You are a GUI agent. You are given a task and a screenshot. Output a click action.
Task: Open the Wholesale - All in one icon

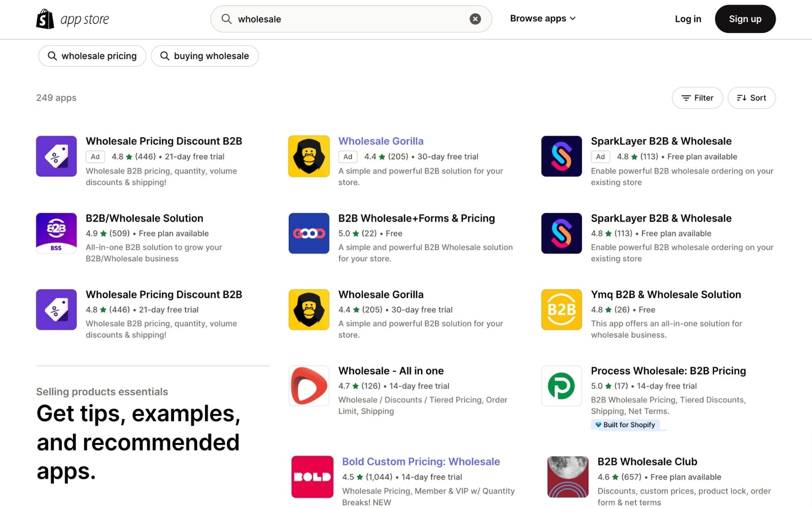pos(309,386)
